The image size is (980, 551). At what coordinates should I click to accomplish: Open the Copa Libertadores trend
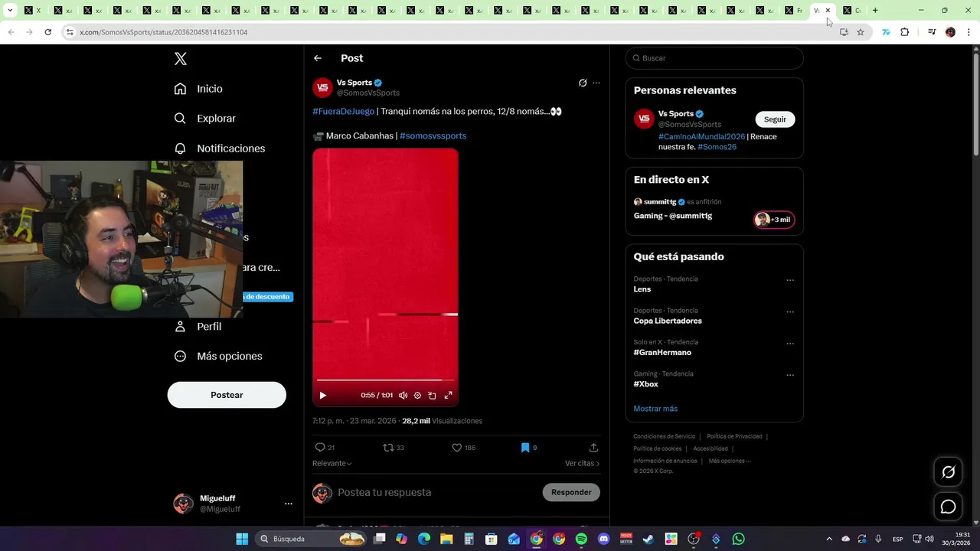[x=668, y=321]
